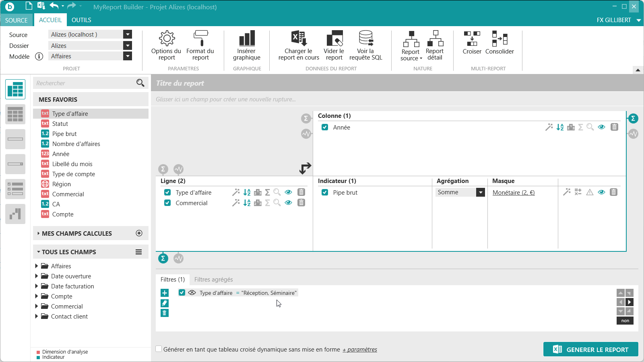
Task: Open the Monétaire (2, €) mask link
Action: click(x=514, y=193)
